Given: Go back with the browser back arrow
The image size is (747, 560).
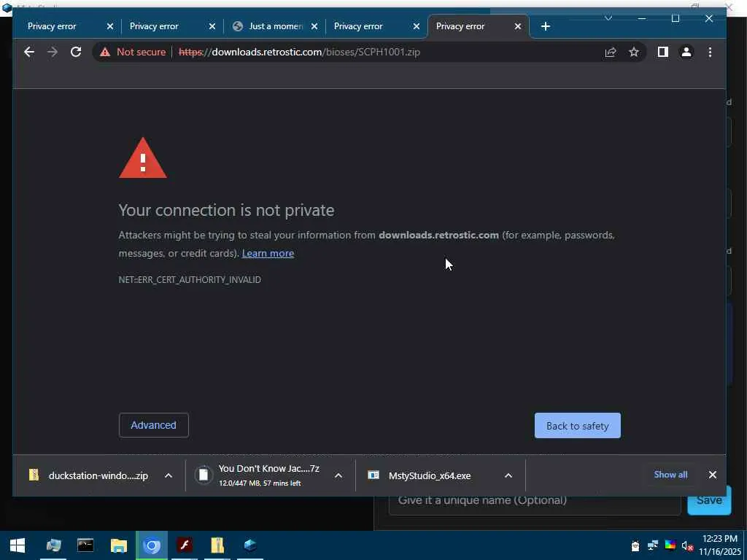Looking at the screenshot, I should click(29, 52).
